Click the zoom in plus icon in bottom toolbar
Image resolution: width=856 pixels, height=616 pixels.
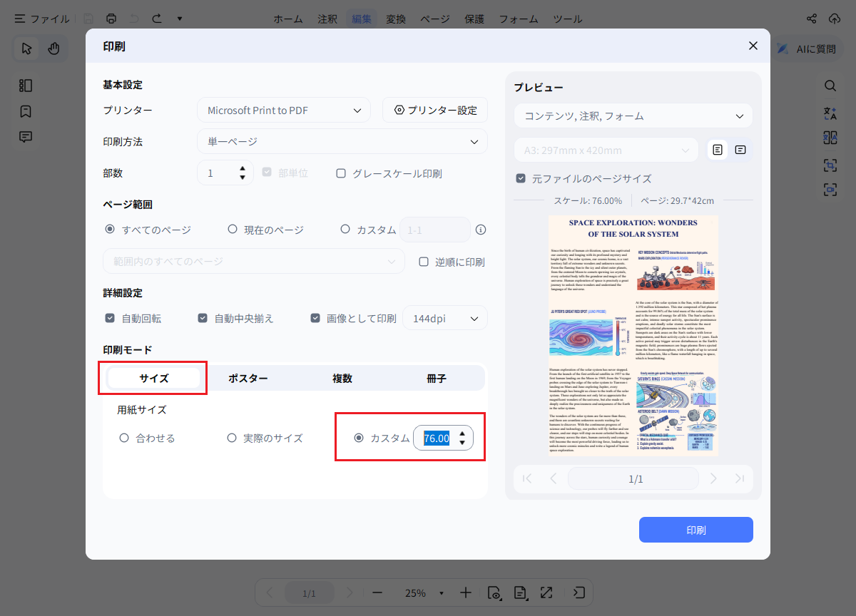[466, 592]
